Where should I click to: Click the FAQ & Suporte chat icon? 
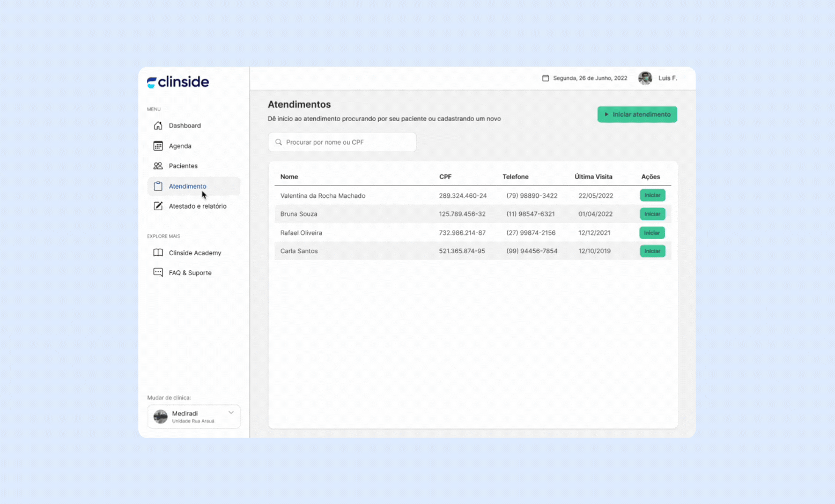click(158, 272)
